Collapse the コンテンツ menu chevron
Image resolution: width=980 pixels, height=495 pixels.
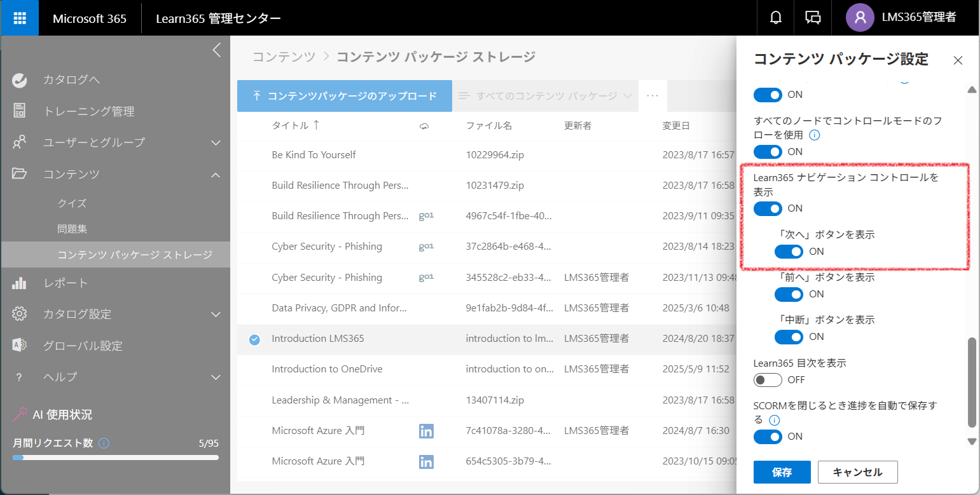216,174
